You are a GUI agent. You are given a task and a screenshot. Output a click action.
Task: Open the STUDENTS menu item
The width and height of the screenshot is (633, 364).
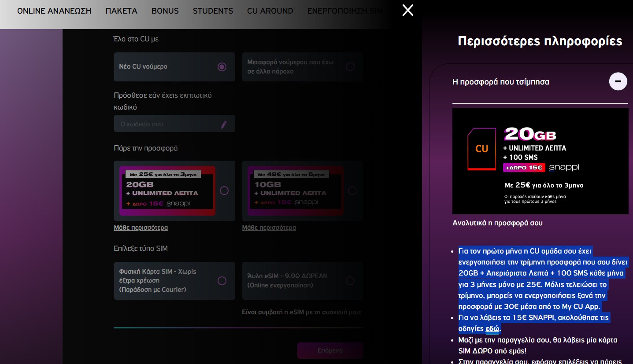[213, 11]
